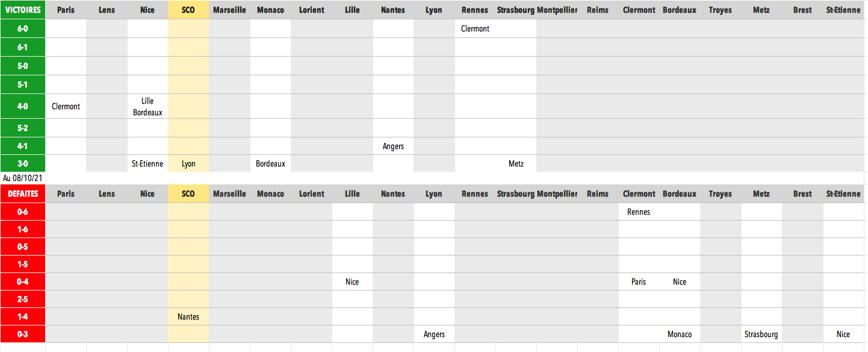
Task: Select the Metz cell in Strasbourg column
Action: tap(516, 163)
